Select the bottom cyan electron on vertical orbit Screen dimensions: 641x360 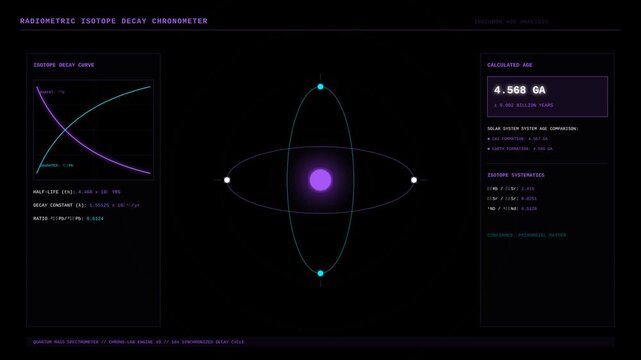pos(320,273)
